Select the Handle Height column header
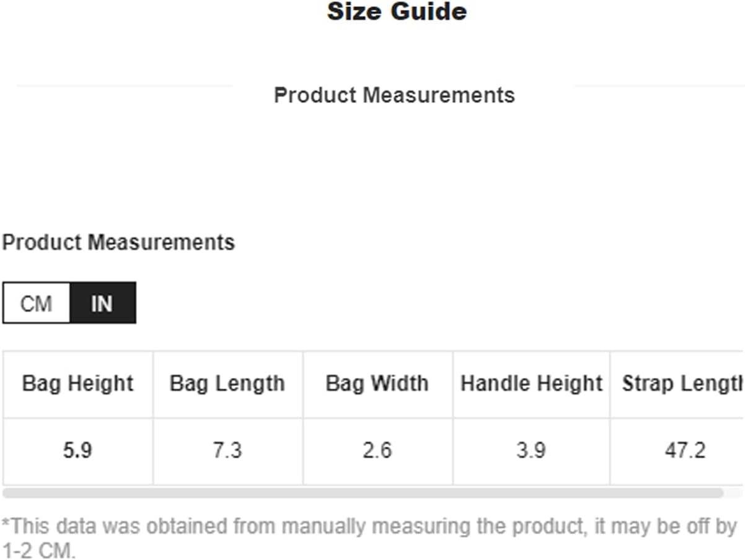This screenshot has width=745, height=560. 531,383
